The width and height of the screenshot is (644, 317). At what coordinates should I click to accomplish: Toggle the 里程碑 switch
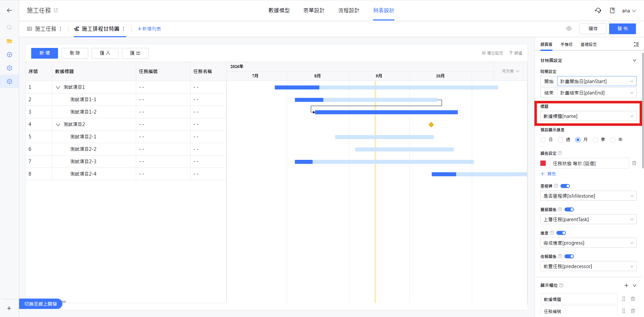click(565, 186)
